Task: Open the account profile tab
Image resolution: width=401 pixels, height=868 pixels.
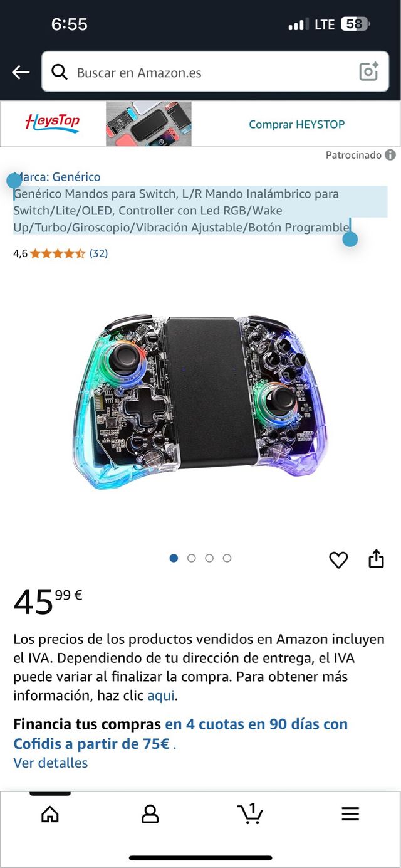Action: click(150, 814)
